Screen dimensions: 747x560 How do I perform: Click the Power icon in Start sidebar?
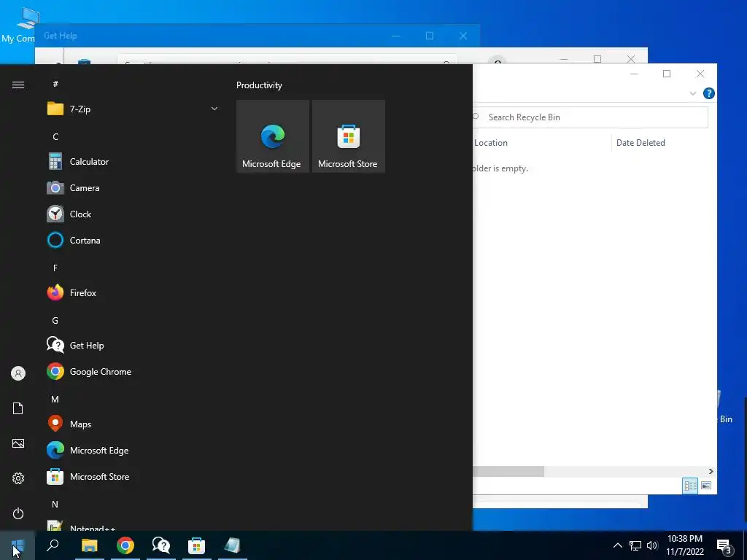click(18, 513)
